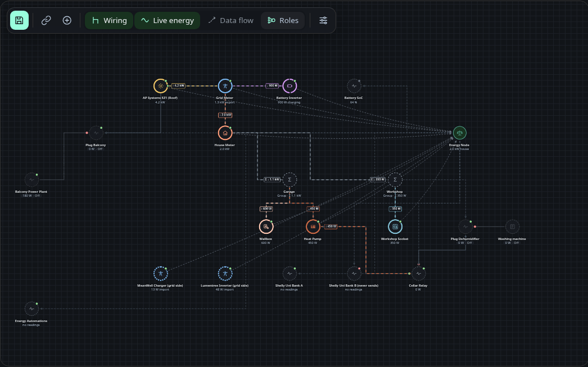Select the Battery Inverter node
The width and height of the screenshot is (588, 367).
(x=290, y=86)
